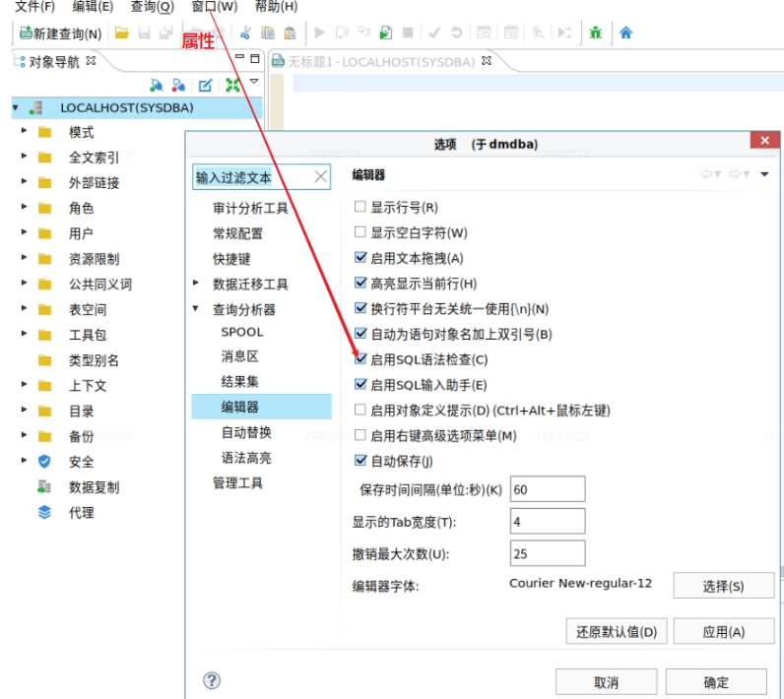Image resolution: width=784 pixels, height=699 pixels.
Task: Clear the filter text with X icon
Action: 320,176
